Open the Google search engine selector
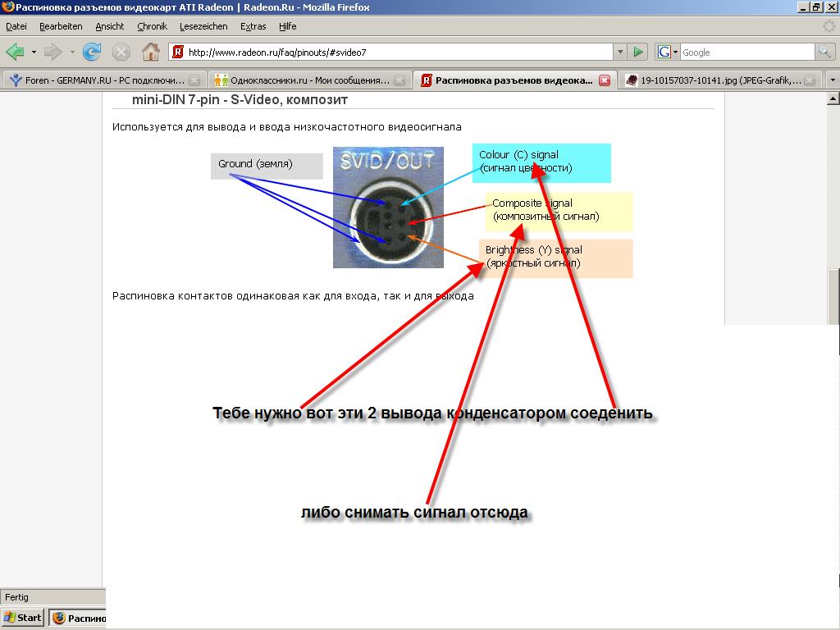This screenshot has width=840, height=630. 668,52
